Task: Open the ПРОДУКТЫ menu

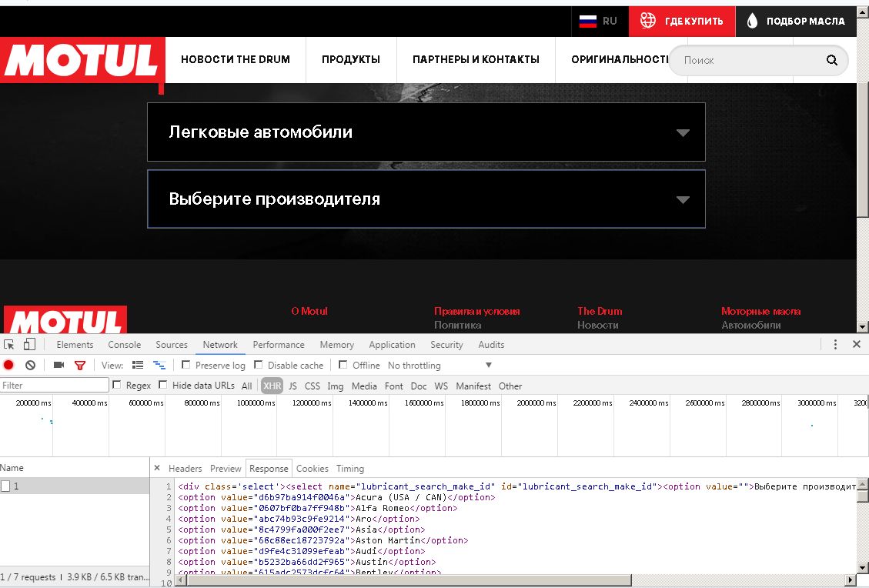Action: (x=351, y=59)
